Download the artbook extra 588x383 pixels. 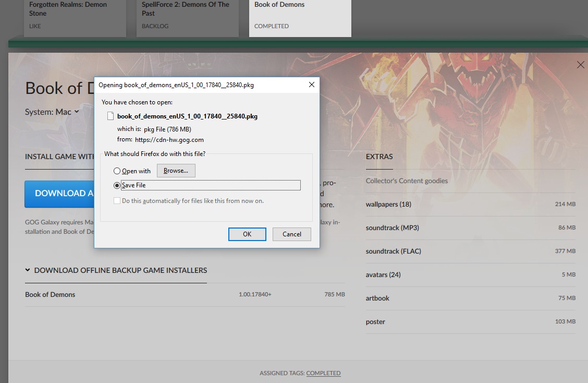[x=471, y=298]
